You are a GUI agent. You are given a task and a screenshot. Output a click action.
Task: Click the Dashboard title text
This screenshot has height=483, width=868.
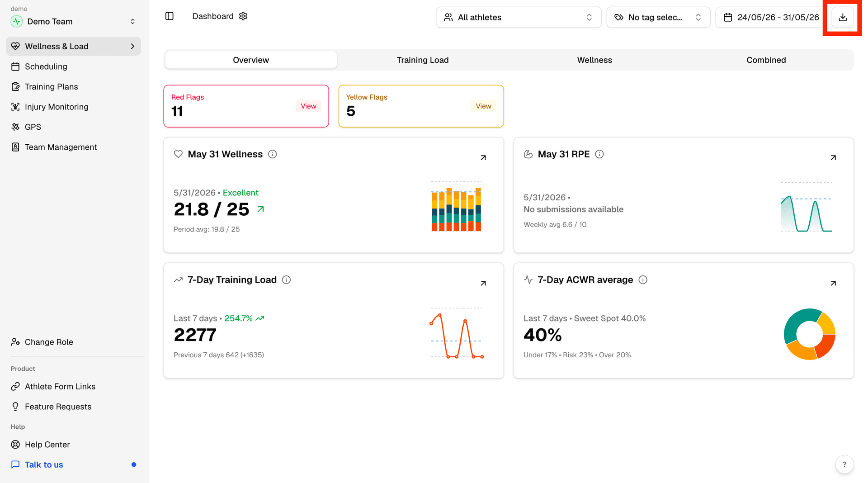pyautogui.click(x=213, y=16)
